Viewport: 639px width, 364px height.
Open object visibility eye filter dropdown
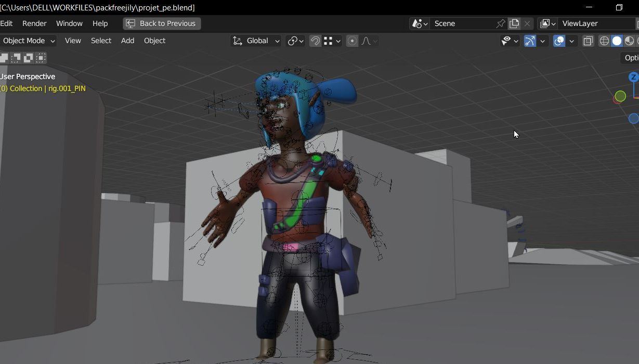click(509, 41)
